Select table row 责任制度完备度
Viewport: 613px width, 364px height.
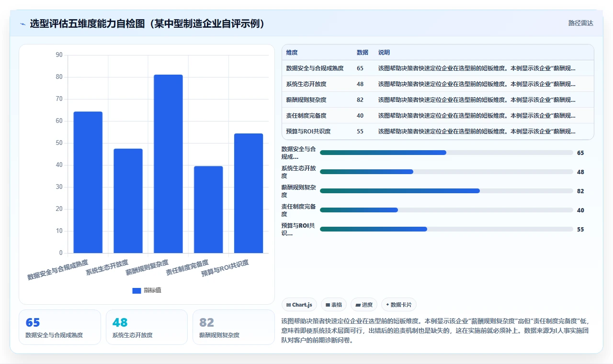(438, 116)
